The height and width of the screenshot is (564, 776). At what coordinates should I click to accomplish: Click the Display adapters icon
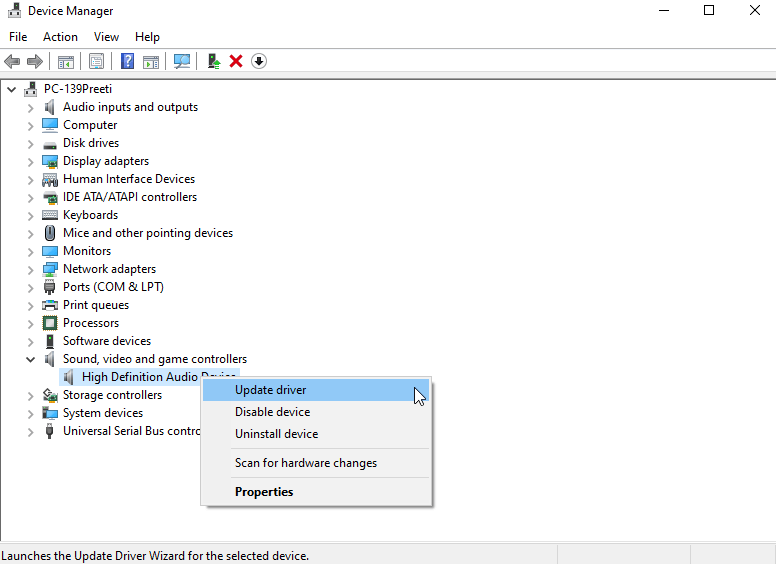(50, 161)
